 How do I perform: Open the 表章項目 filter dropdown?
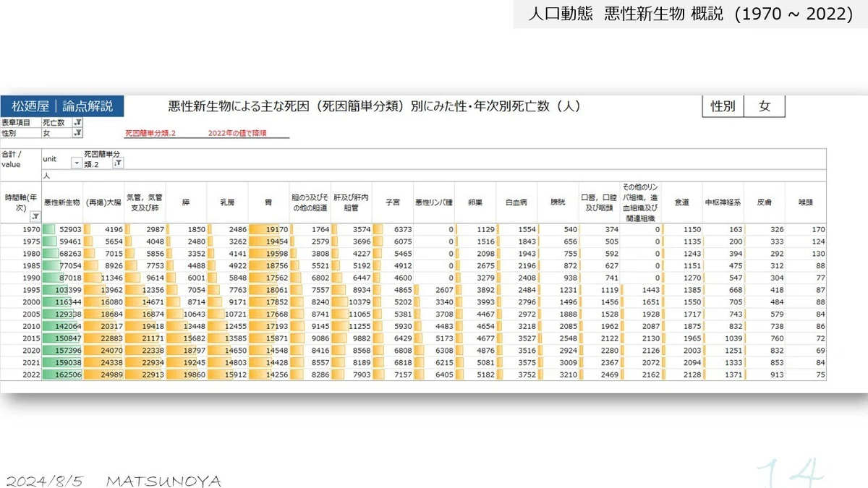pos(78,123)
